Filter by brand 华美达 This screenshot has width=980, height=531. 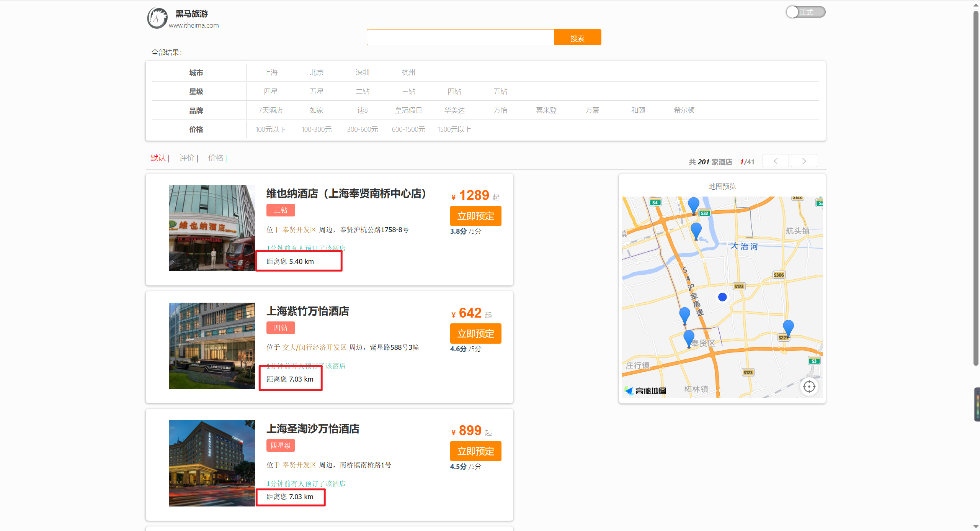click(454, 110)
